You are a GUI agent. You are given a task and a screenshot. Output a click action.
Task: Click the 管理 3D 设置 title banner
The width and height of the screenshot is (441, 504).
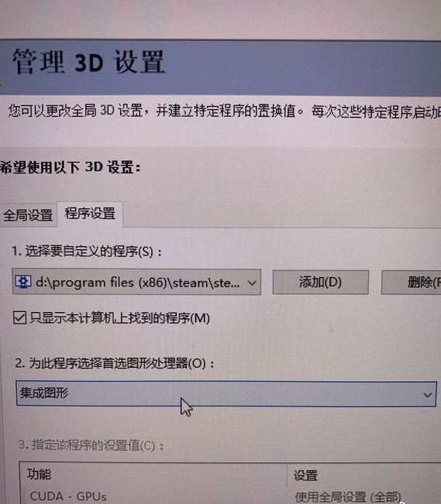pos(220,67)
